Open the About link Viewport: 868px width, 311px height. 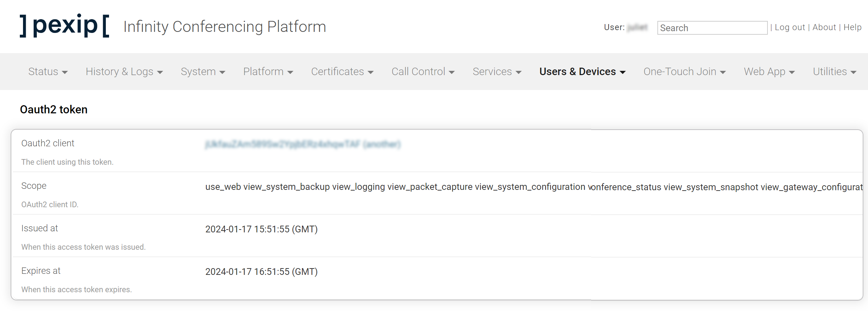click(x=824, y=27)
